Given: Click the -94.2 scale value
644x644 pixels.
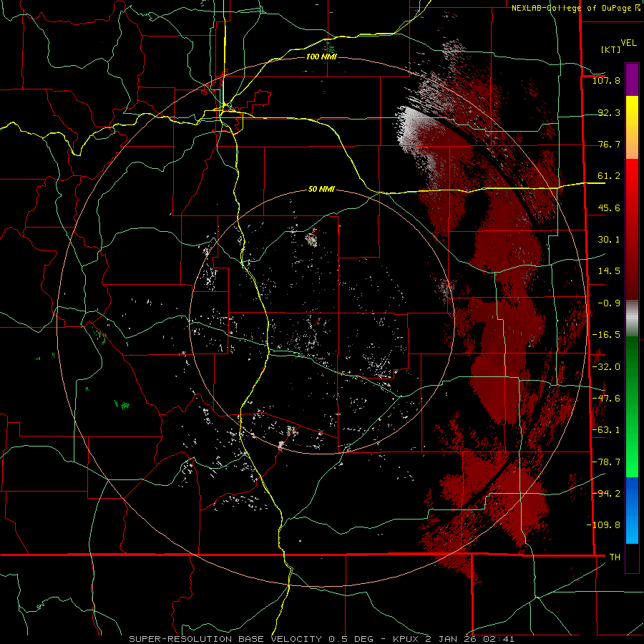Looking at the screenshot, I should [x=606, y=493].
